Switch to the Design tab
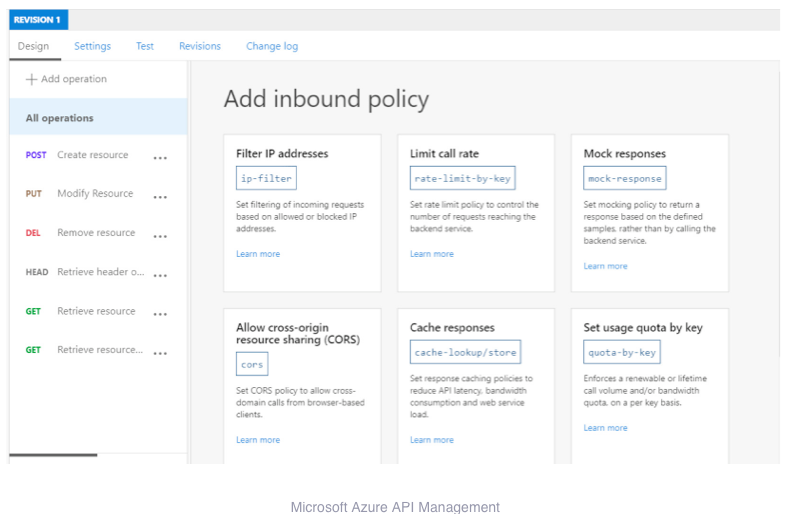The image size is (798, 514). click(34, 46)
